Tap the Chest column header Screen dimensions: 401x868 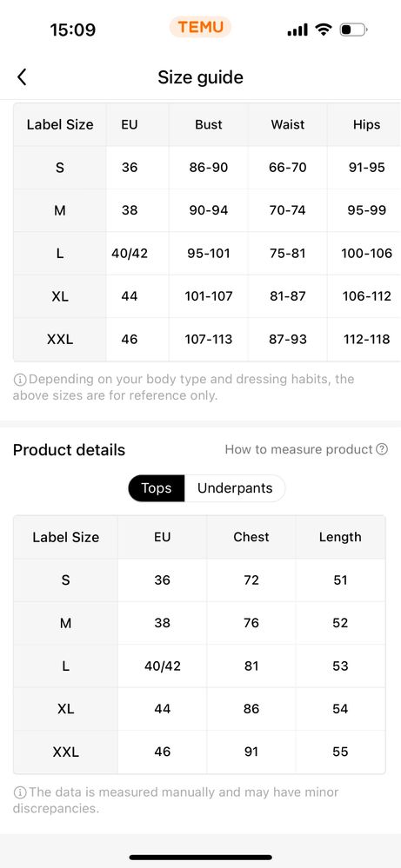pyautogui.click(x=251, y=537)
